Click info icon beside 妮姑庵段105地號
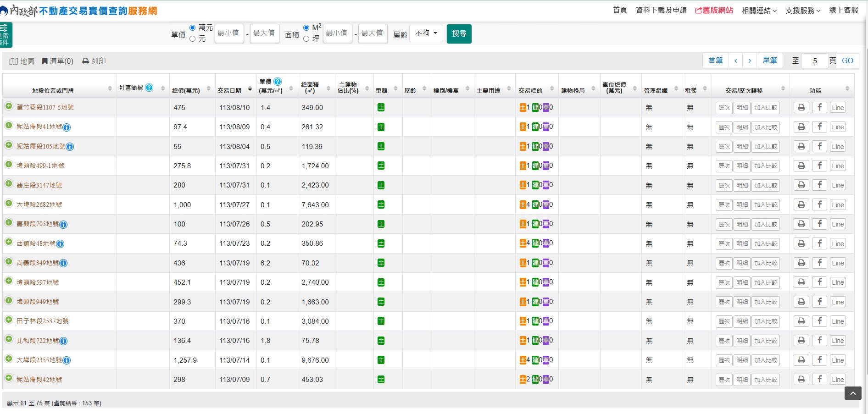 click(x=70, y=147)
